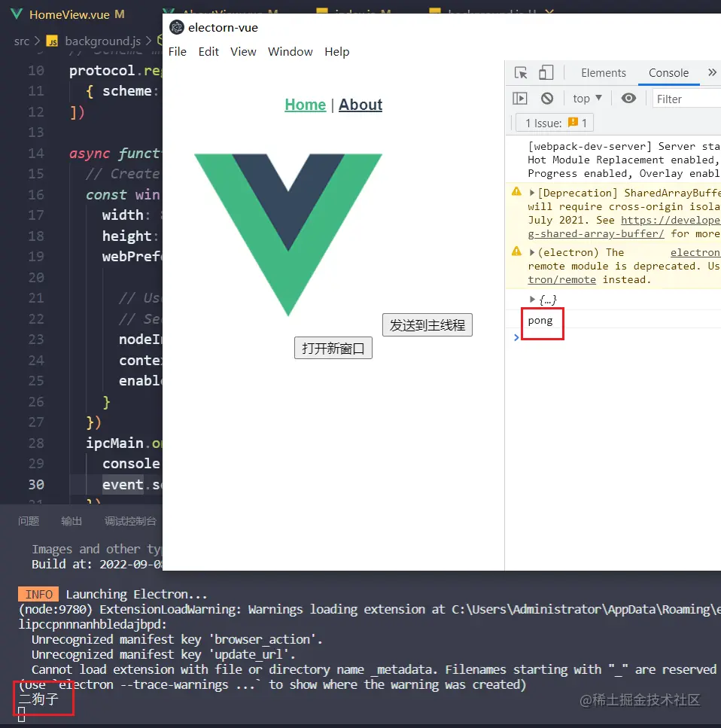The height and width of the screenshot is (728, 721).
Task: Open the Window menu
Action: (291, 51)
